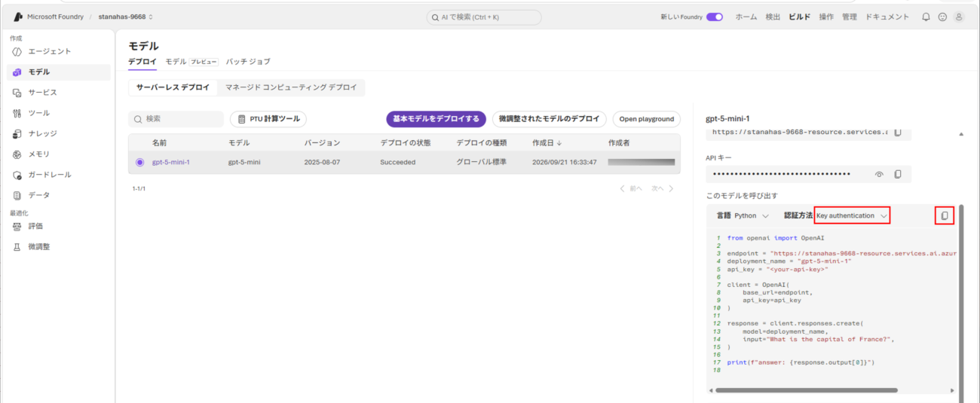Image resolution: width=980 pixels, height=403 pixels.
Task: Click the 2025-08-07 version cell
Action: click(323, 162)
